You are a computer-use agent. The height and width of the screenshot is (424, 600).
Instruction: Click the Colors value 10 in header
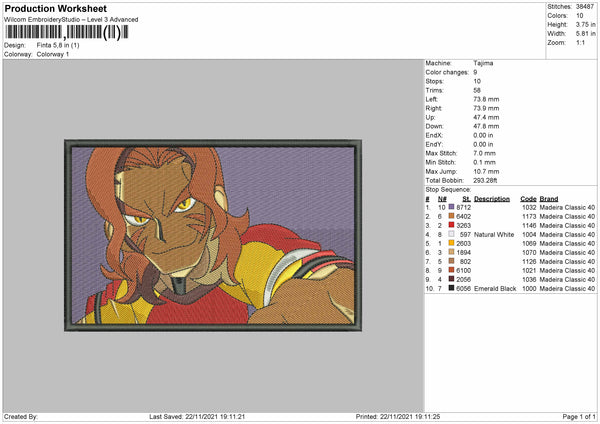[x=580, y=16]
